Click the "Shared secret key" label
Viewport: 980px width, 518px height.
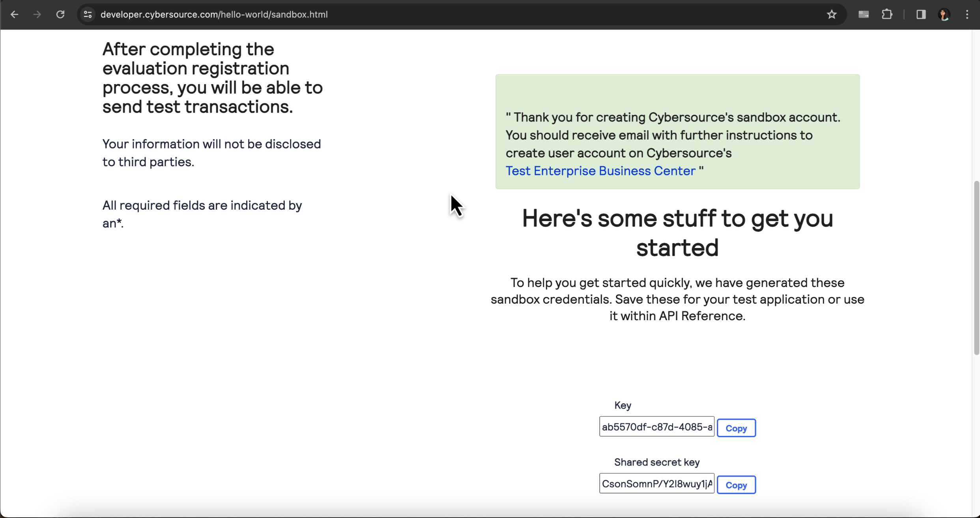(x=656, y=462)
